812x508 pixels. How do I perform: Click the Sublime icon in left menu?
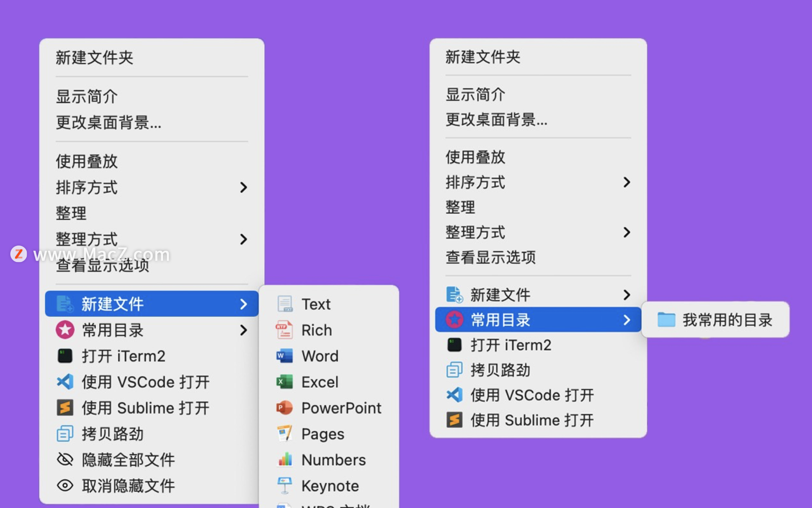[65, 408]
